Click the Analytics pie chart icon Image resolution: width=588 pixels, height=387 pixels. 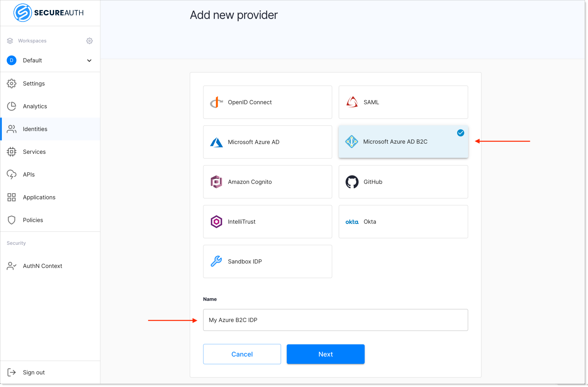click(12, 106)
